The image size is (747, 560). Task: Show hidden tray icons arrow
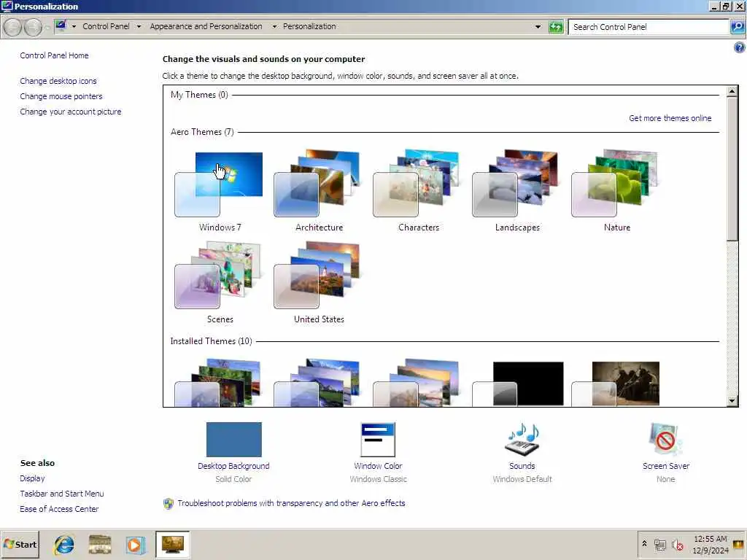645,543
